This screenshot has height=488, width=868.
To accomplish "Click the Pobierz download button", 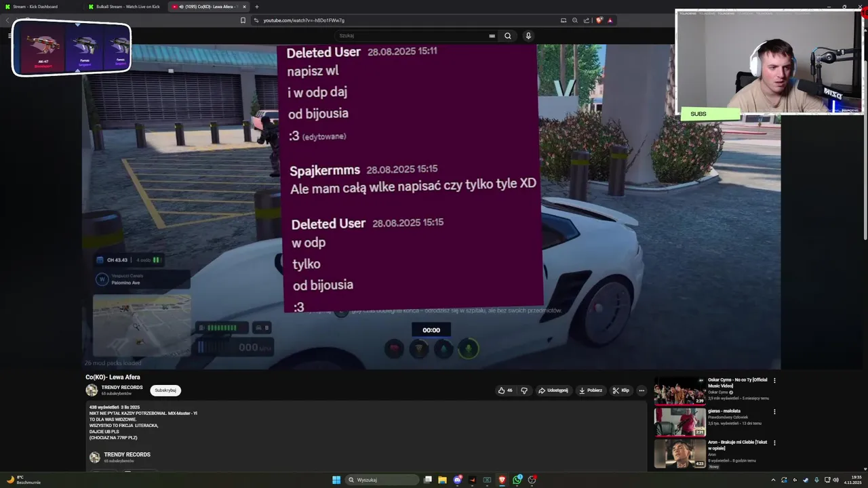I will (591, 390).
